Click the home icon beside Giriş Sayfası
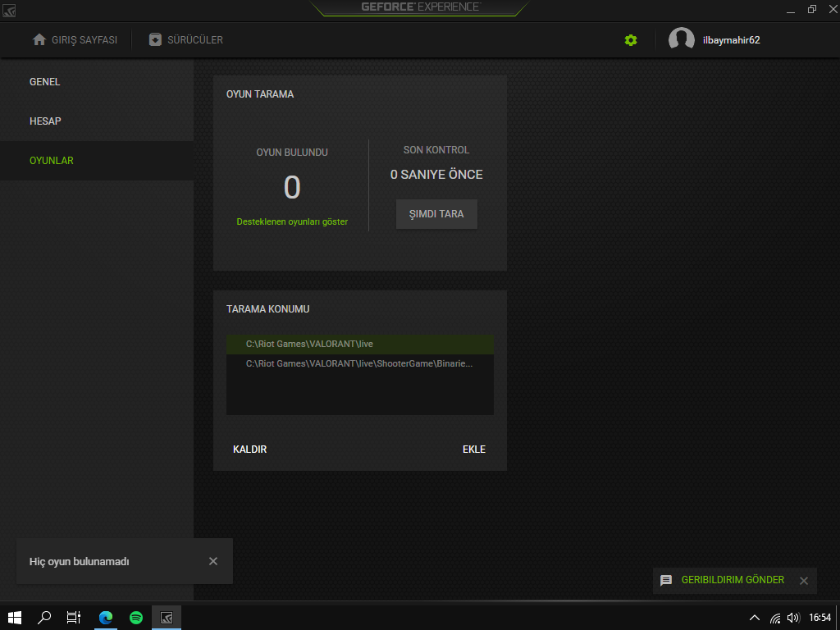840x630 pixels. (39, 39)
